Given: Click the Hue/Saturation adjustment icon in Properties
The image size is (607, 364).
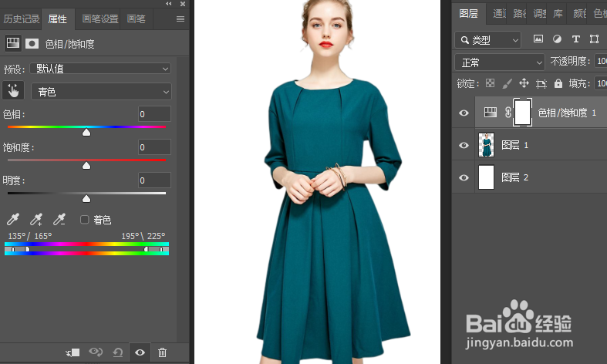Looking at the screenshot, I should point(13,43).
